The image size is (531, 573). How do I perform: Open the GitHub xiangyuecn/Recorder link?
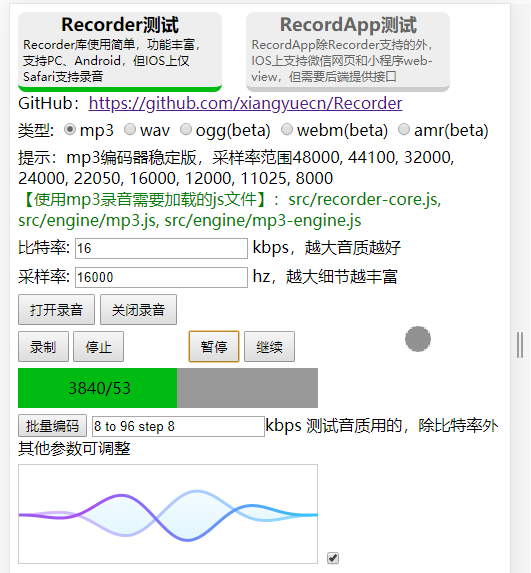pos(245,103)
